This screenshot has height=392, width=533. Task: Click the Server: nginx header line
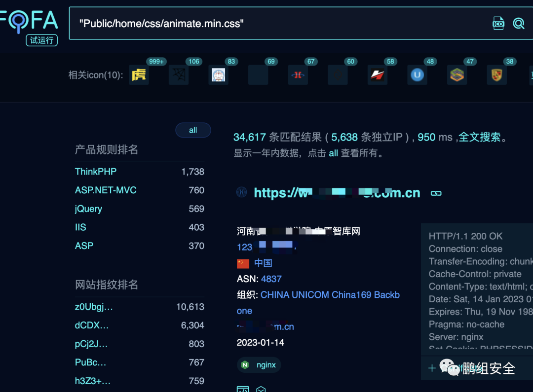coord(456,337)
